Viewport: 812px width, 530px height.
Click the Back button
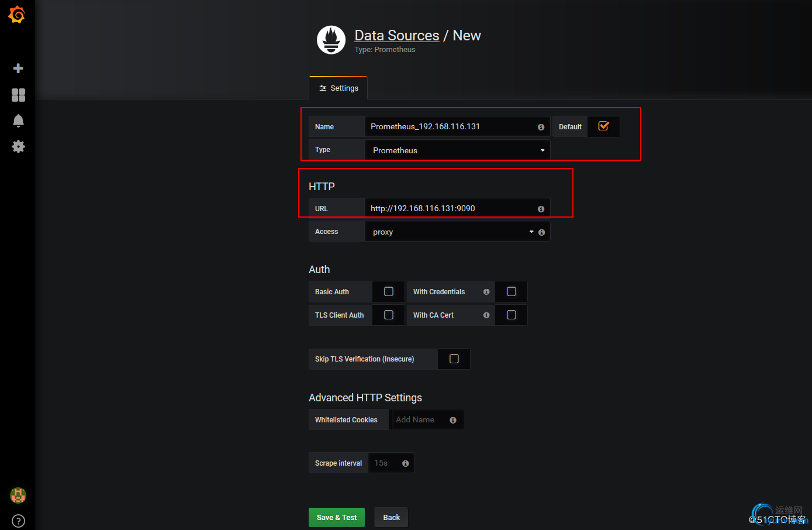(391, 517)
